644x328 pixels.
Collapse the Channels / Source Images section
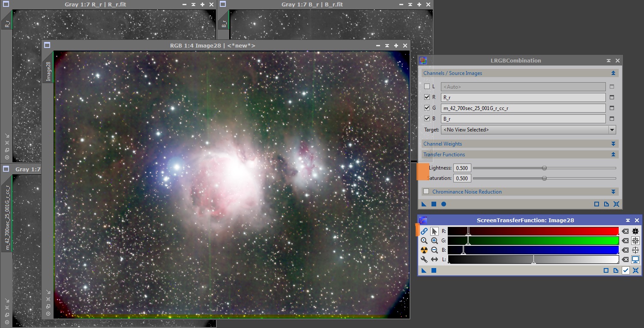click(x=613, y=73)
